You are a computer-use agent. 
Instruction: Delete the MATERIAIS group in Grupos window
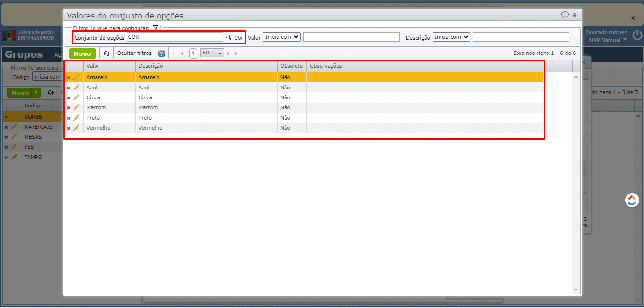point(6,127)
